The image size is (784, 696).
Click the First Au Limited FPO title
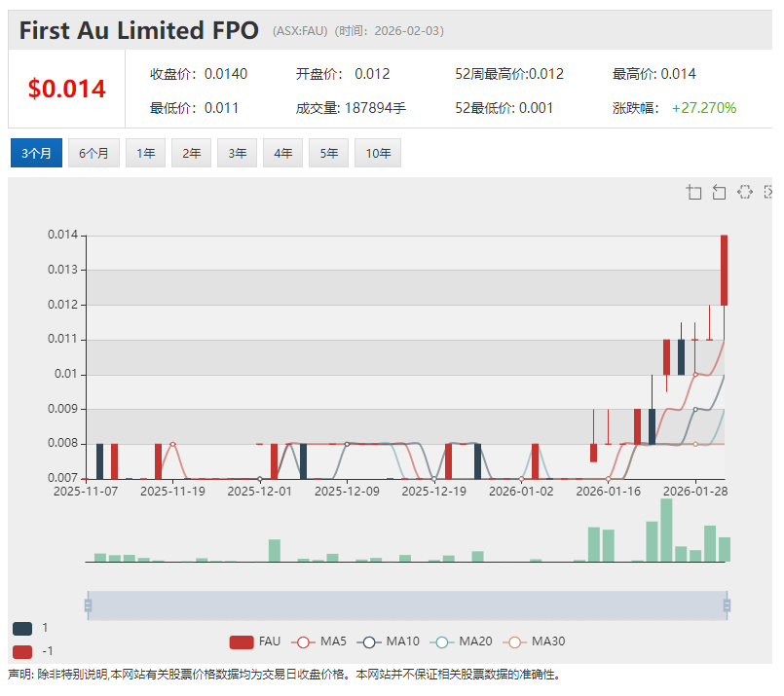[139, 30]
